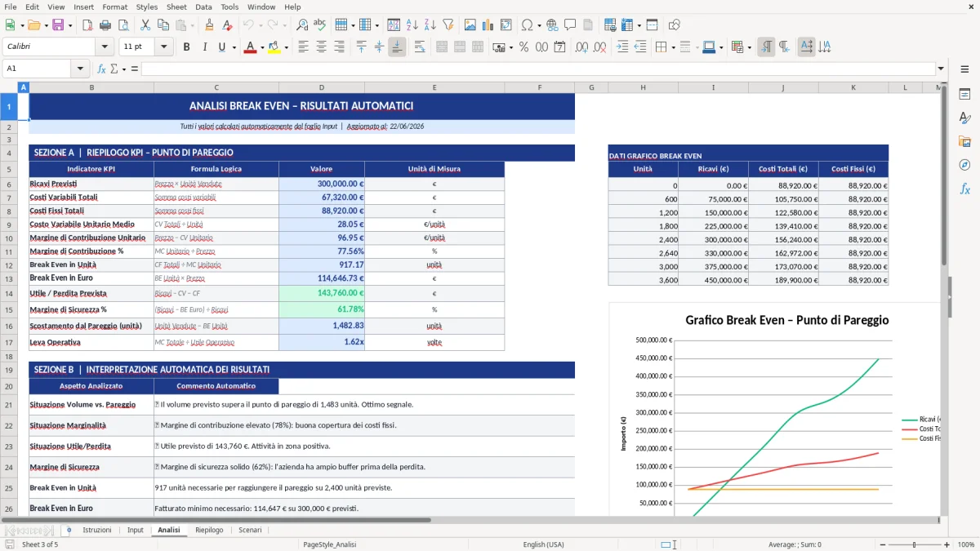980x551 pixels.
Task: Toggle the AutoFilter funnel icon
Action: (x=448, y=25)
